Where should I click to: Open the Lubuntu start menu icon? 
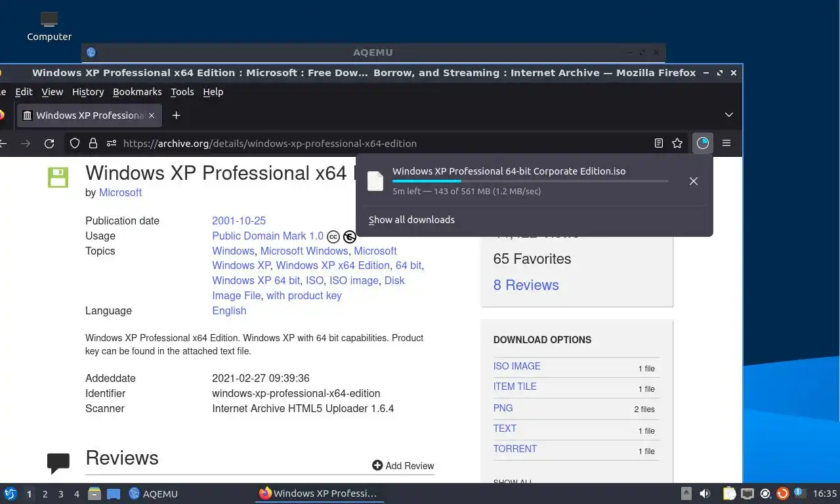(10, 493)
